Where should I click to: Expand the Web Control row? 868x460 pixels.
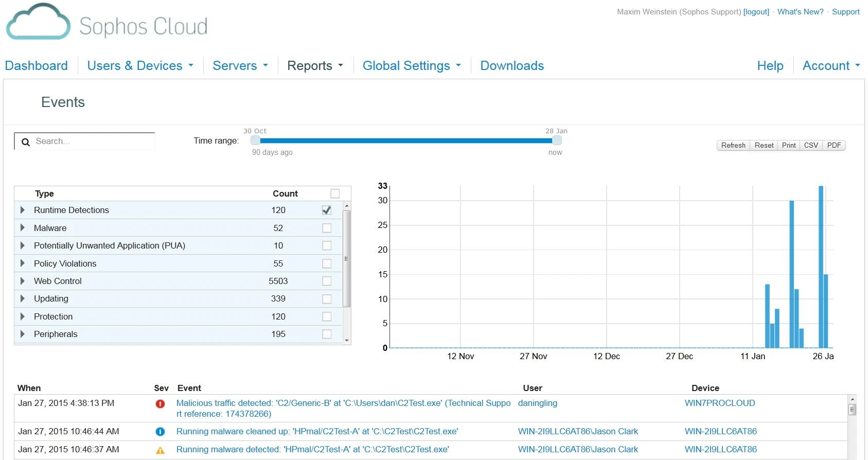pos(22,281)
